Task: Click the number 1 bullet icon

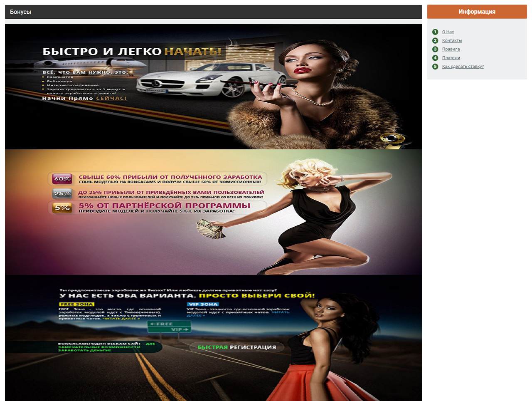Action: point(435,32)
